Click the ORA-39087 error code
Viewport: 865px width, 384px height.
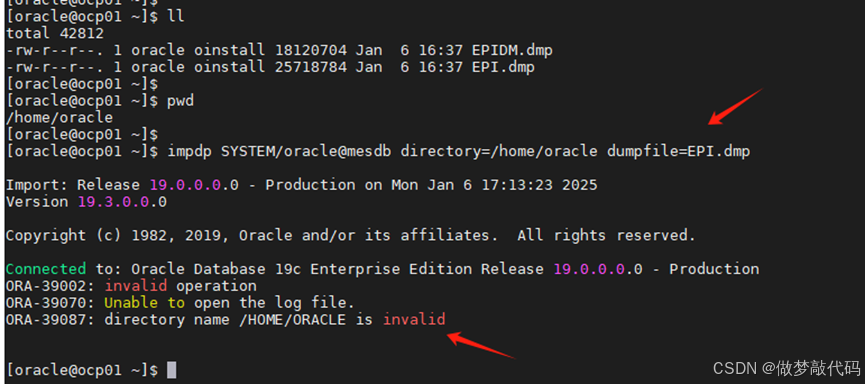[50, 319]
